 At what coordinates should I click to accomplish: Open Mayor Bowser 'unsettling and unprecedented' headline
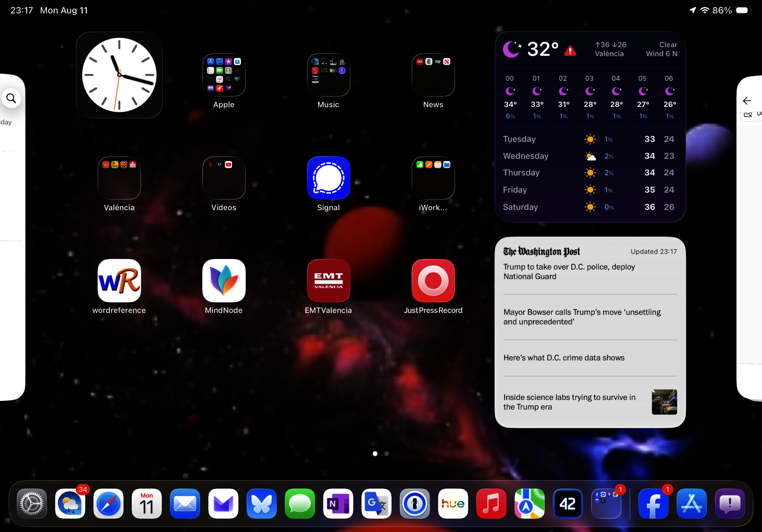pos(582,317)
